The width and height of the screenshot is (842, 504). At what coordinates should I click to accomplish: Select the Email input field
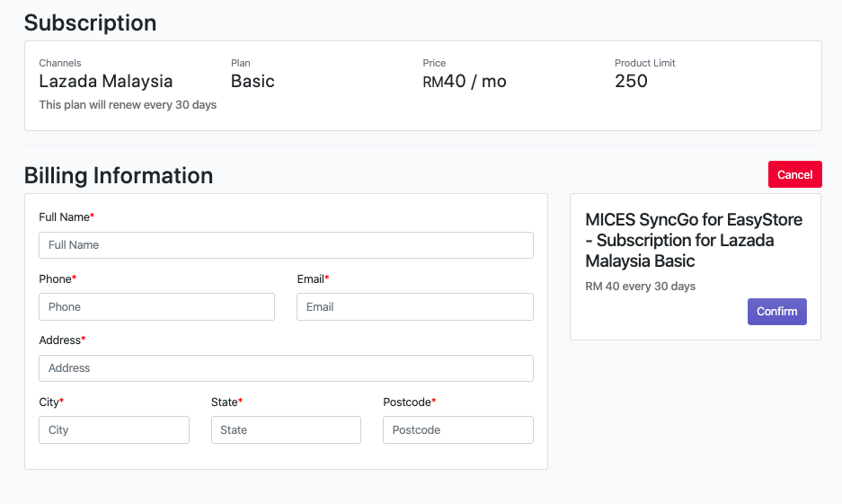tap(414, 306)
